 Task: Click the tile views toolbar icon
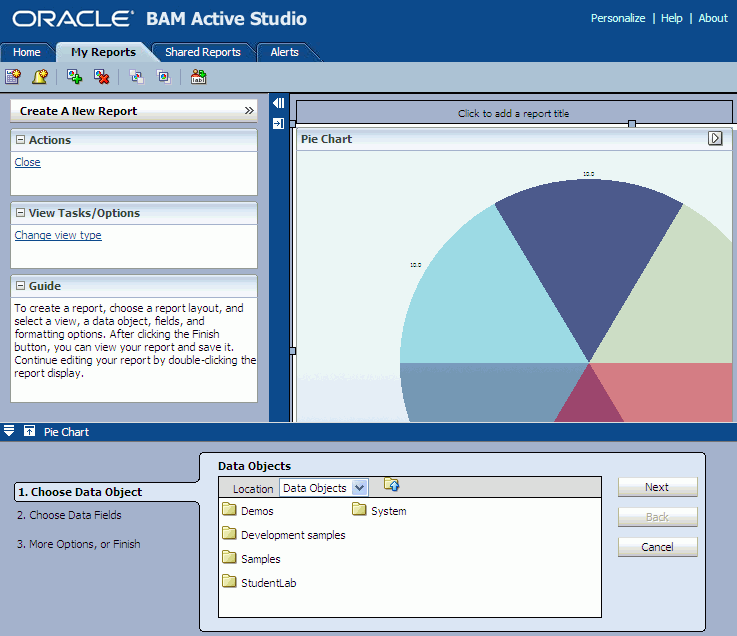[x=137, y=76]
